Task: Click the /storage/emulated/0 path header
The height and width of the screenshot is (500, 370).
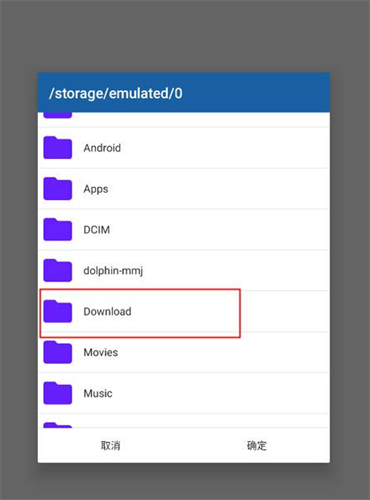Action: click(116, 93)
